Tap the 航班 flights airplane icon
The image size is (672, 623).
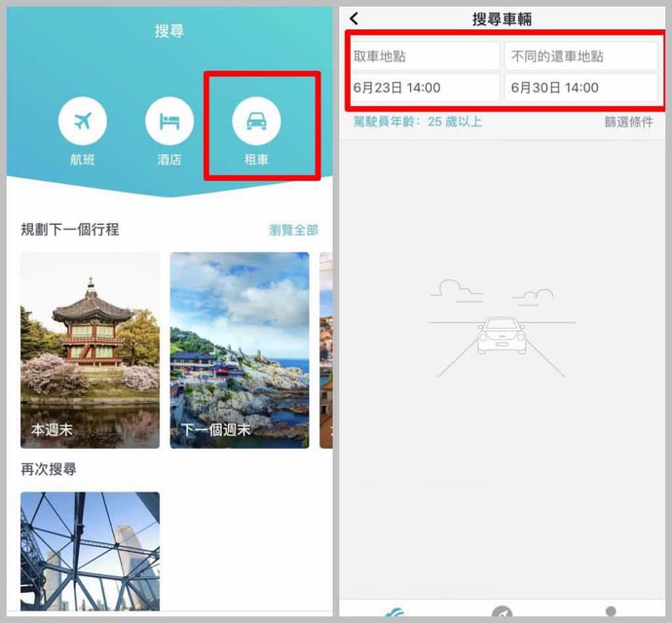(x=82, y=123)
